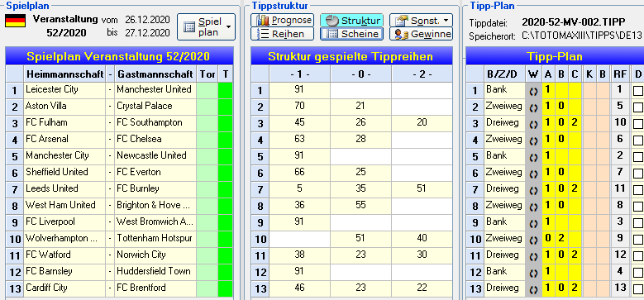
Task: Open the Sonst. dropdown menu
Action: [x=421, y=20]
